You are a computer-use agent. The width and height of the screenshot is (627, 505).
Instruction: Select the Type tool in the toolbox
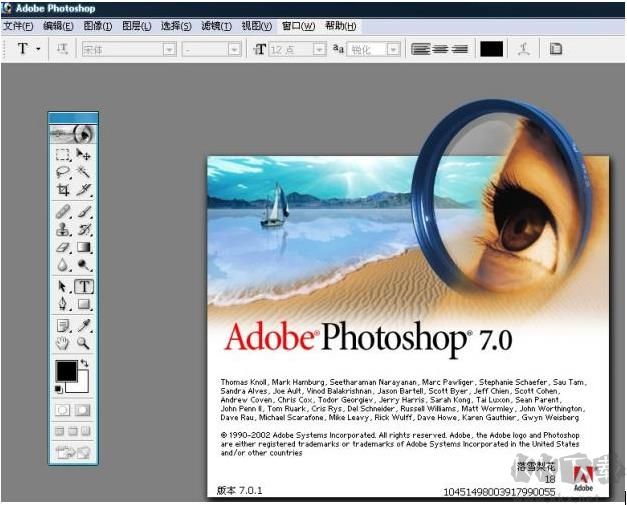(x=84, y=287)
